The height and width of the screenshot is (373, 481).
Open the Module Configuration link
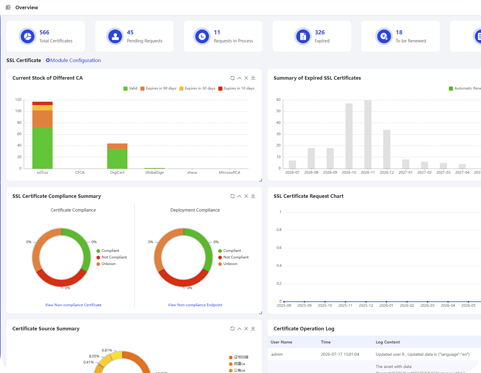[x=73, y=60]
